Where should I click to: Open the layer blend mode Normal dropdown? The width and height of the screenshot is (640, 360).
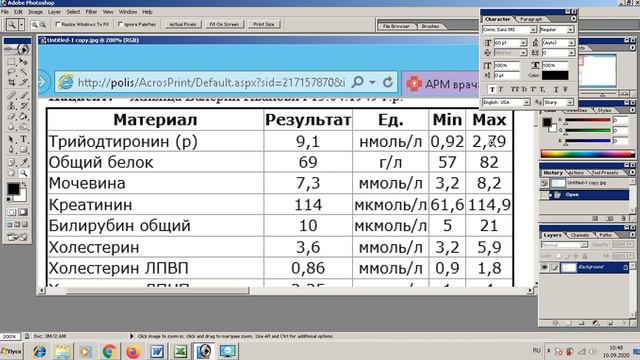(x=584, y=245)
